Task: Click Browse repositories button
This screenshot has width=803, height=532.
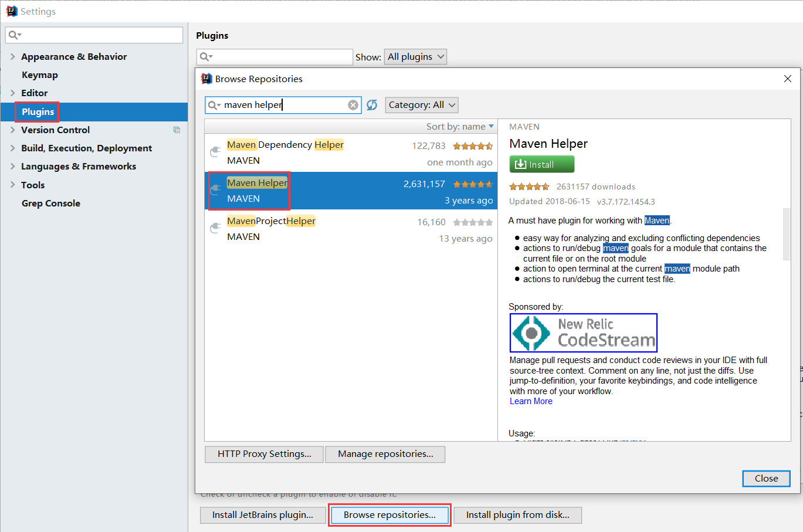Action: click(389, 515)
